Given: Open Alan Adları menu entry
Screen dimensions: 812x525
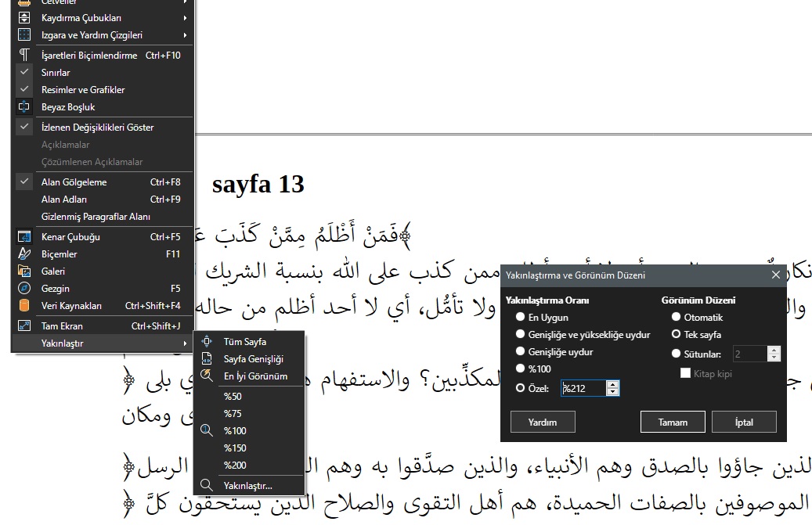Looking at the screenshot, I should click(x=102, y=200).
